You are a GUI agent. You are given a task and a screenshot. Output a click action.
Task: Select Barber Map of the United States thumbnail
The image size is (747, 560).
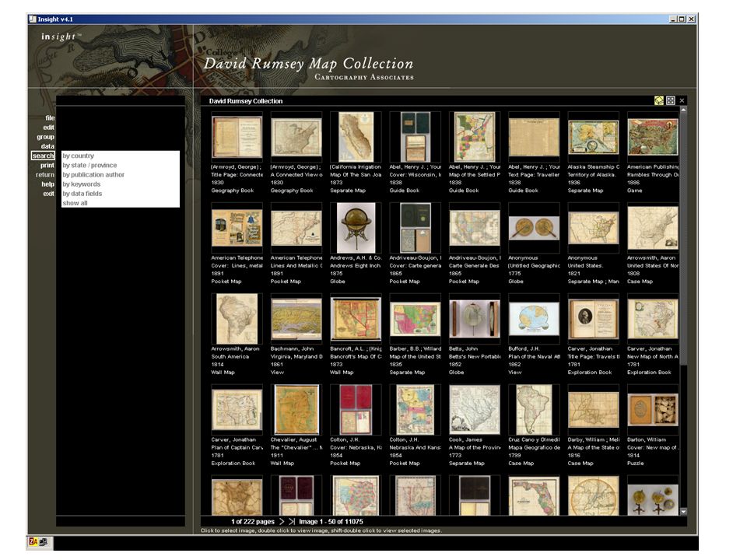pyautogui.click(x=415, y=319)
